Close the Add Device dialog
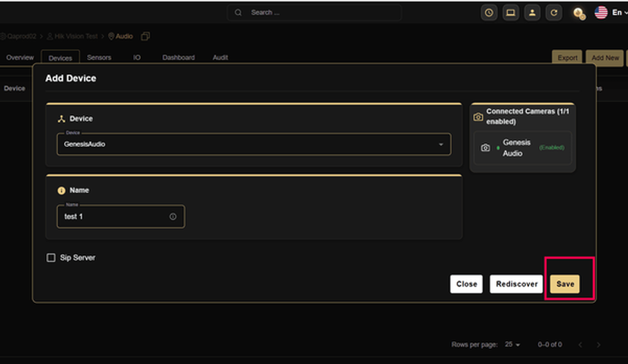628x364 pixels. coord(466,284)
